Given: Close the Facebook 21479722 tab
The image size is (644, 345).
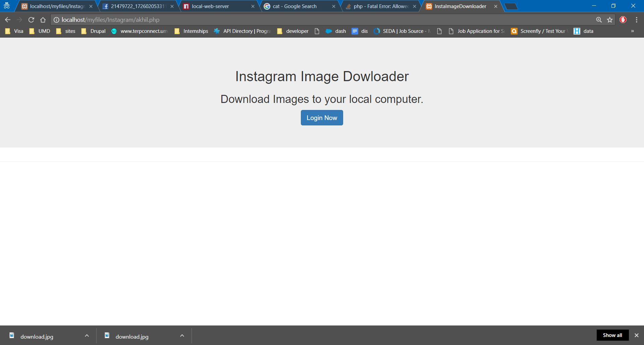Looking at the screenshot, I should click(172, 6).
